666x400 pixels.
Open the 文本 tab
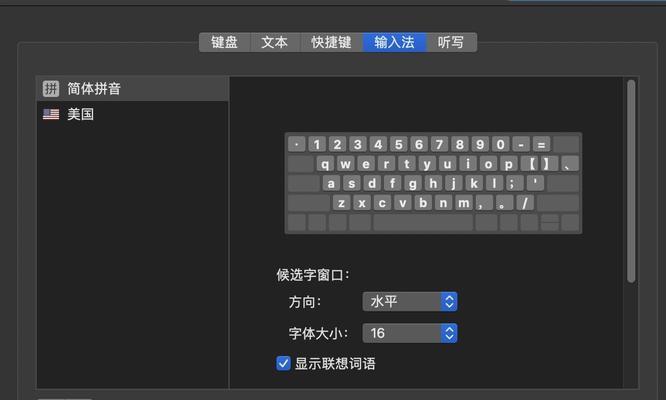[x=275, y=42]
